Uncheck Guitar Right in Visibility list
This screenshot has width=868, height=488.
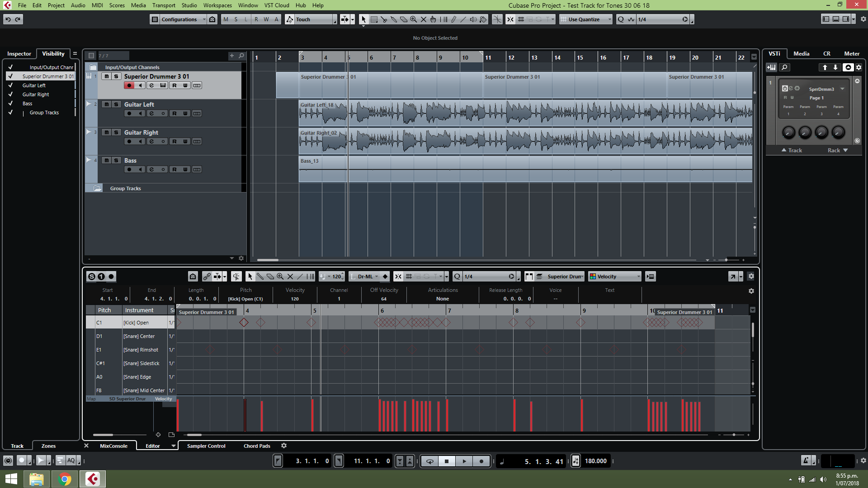click(x=10, y=94)
